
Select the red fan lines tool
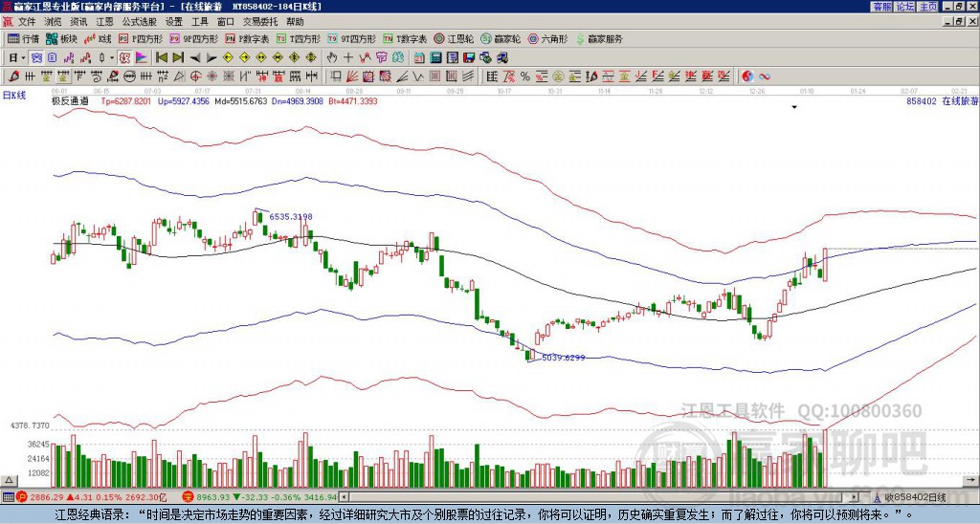[352, 76]
